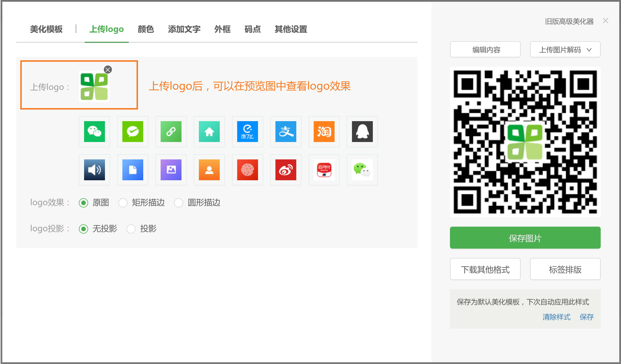Screen dimensions: 621x364
Task: Choose the Ele.me blue logo
Action: [x=247, y=131]
